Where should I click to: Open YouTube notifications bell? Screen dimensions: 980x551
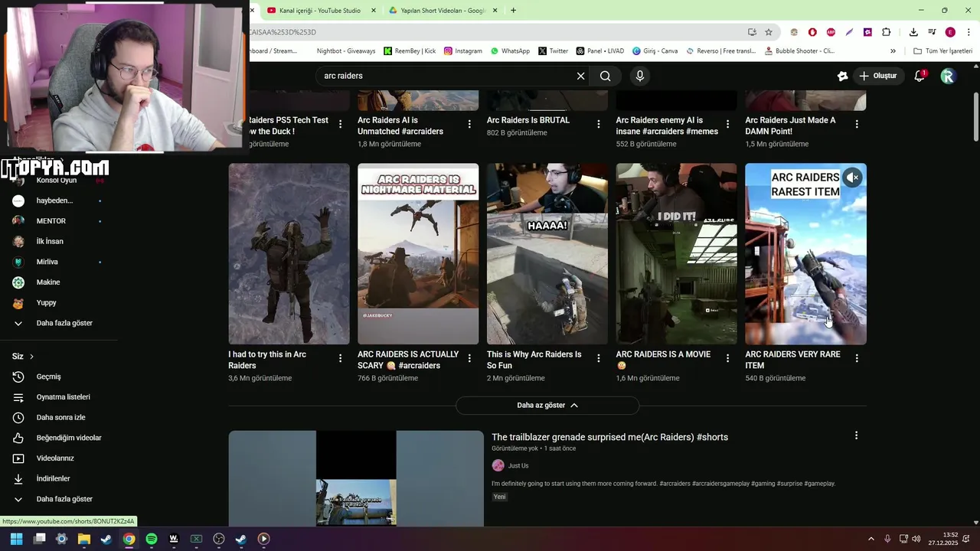pyautogui.click(x=920, y=76)
